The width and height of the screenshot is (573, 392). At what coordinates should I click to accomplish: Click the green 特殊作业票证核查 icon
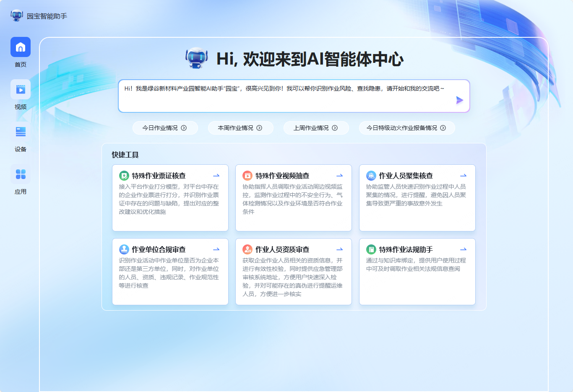124,176
